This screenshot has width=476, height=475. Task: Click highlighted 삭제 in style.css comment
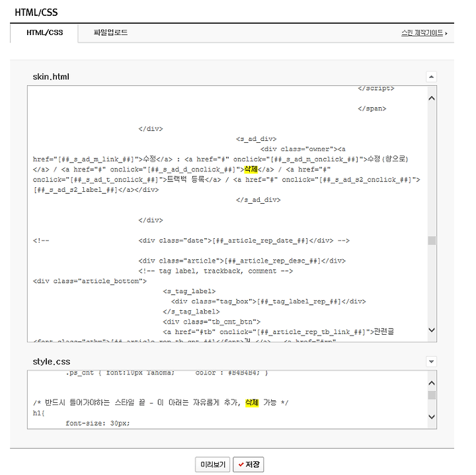click(252, 402)
